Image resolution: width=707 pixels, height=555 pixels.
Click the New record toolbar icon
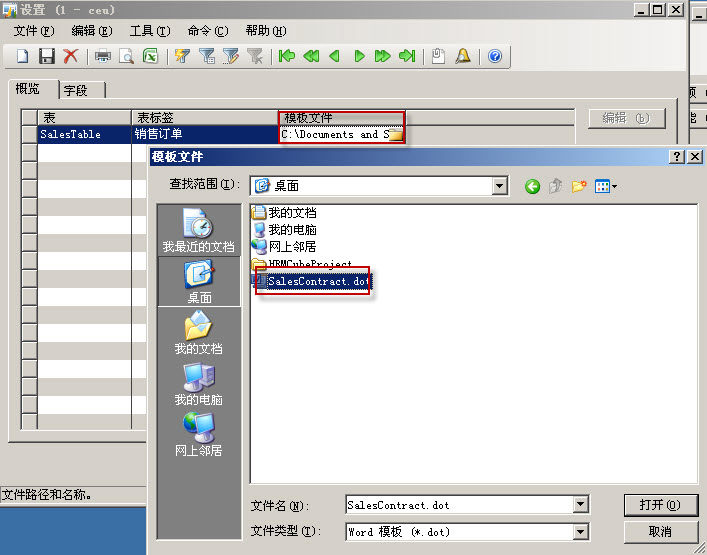(x=23, y=56)
